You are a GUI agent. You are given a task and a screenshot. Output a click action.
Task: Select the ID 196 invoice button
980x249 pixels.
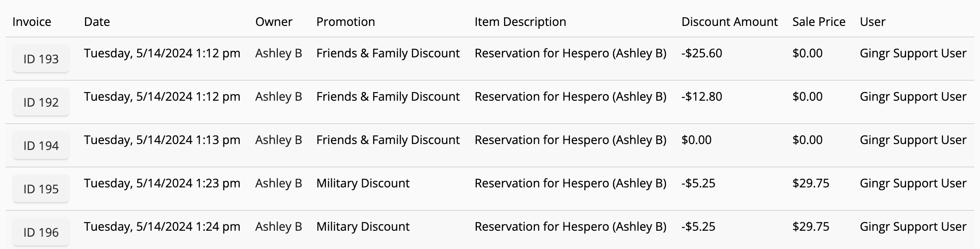click(41, 232)
